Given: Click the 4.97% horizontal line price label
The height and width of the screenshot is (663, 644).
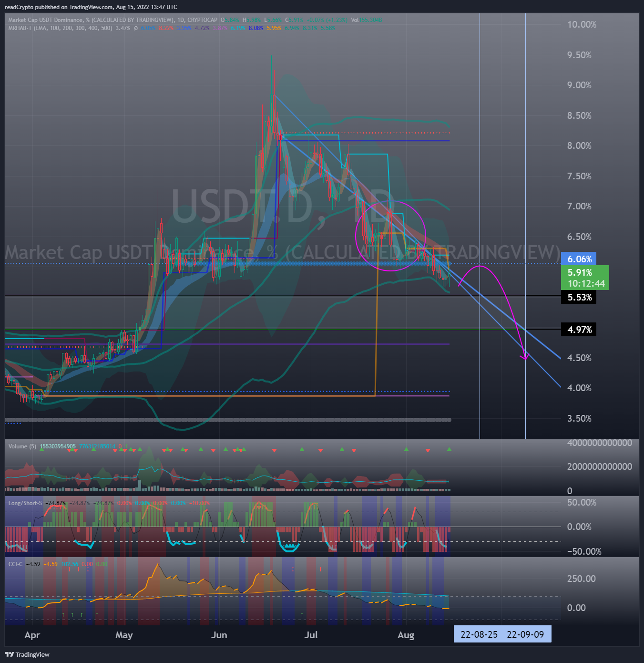Looking at the screenshot, I should pyautogui.click(x=579, y=330).
